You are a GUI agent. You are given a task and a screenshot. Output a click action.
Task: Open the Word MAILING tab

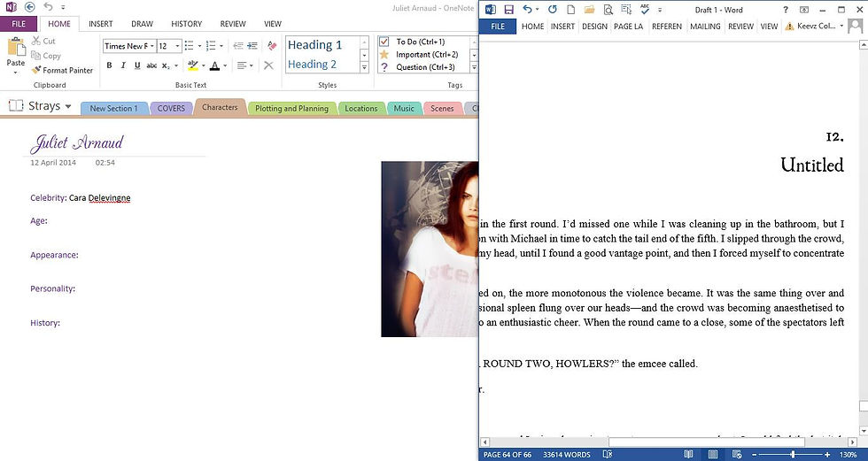705,26
